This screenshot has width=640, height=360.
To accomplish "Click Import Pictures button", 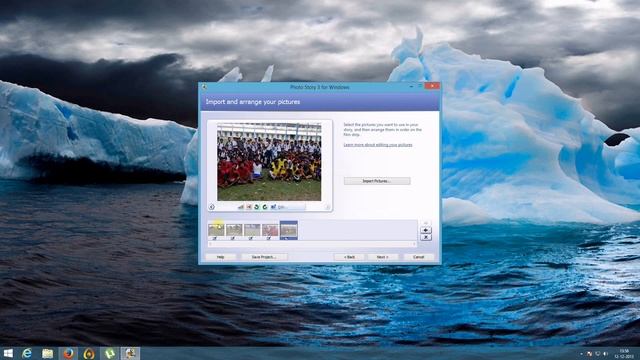I will [377, 181].
